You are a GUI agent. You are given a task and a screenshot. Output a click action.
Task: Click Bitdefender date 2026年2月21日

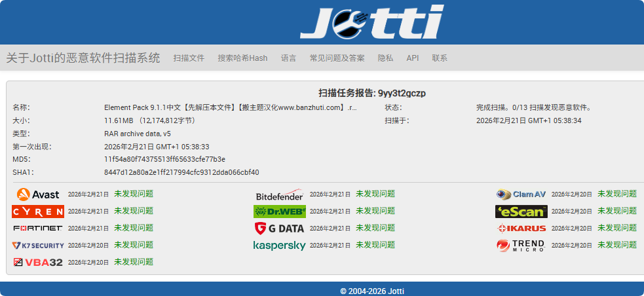coord(330,194)
